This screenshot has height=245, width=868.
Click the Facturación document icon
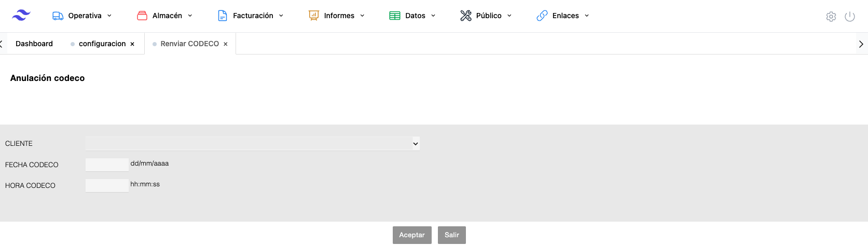coord(223,16)
